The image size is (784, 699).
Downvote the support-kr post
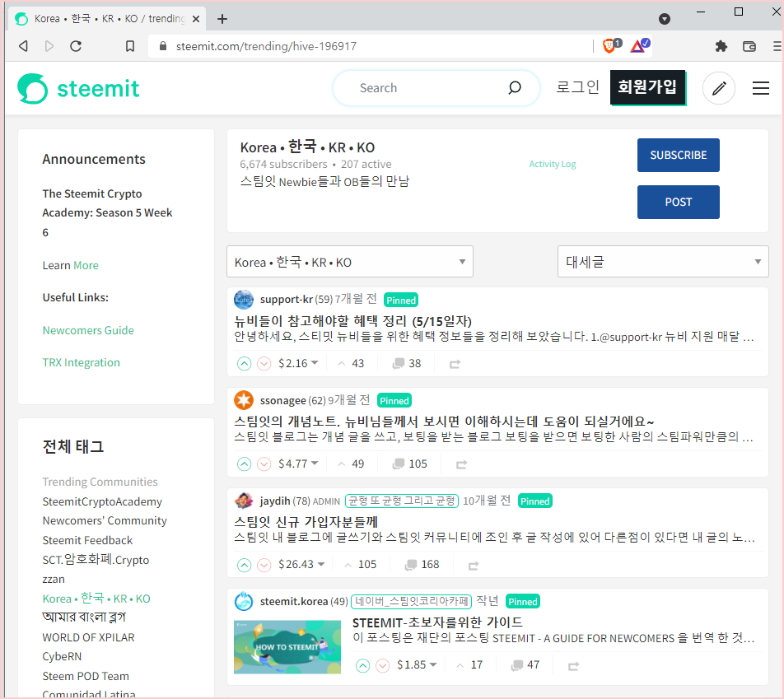pyautogui.click(x=264, y=364)
